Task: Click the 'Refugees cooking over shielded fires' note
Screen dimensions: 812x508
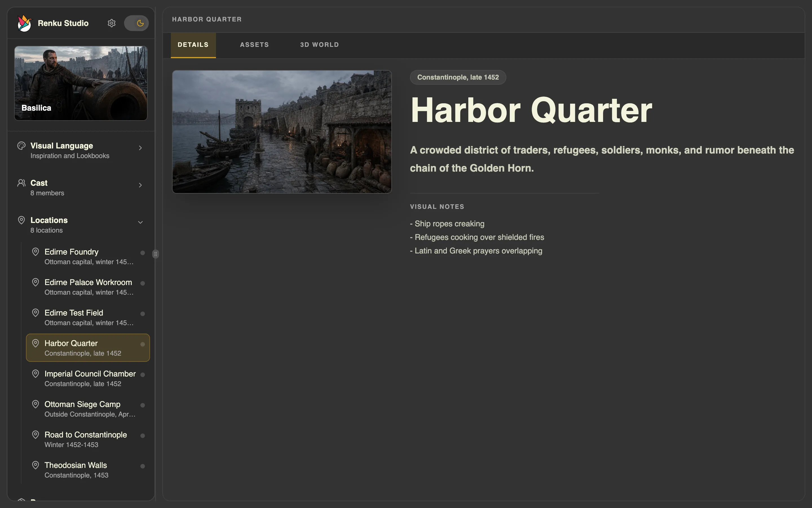Action: point(477,237)
